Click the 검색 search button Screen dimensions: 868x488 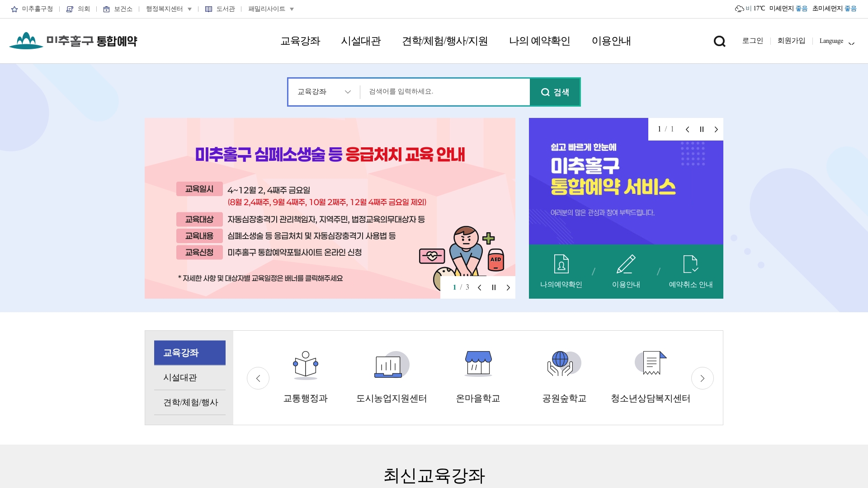coord(555,92)
